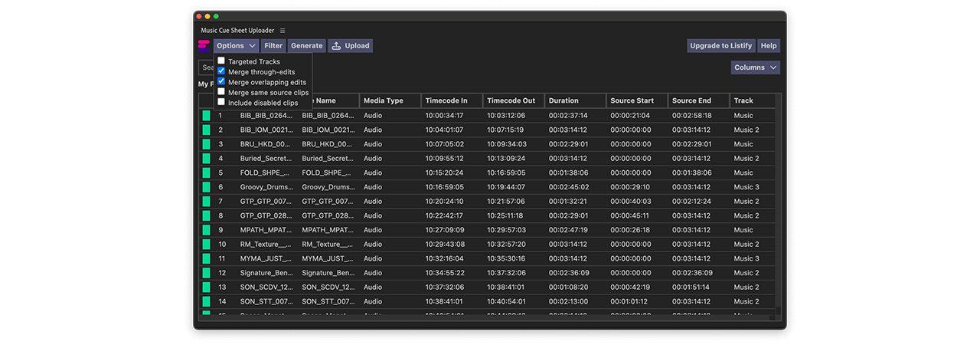Image resolution: width=980 pixels, height=345 pixels.
Task: Click the green color label on row 12
Action: click(x=206, y=273)
